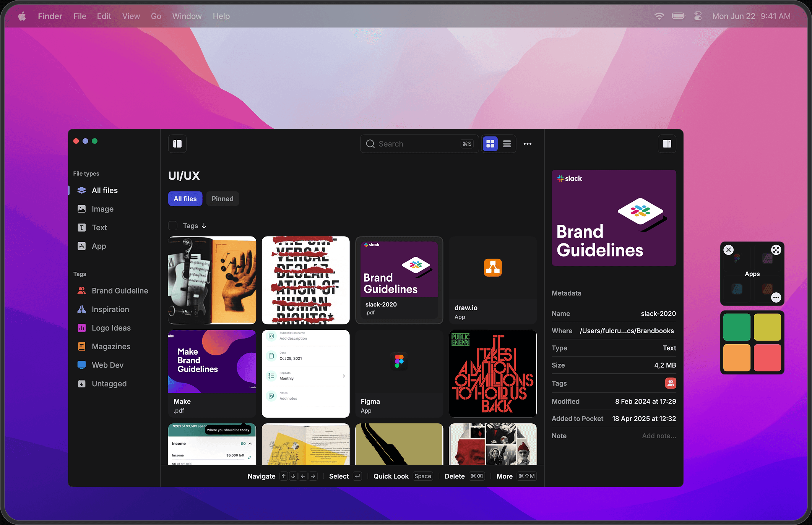Click the Search input field
Screen dimensions: 812x525
[419, 144]
